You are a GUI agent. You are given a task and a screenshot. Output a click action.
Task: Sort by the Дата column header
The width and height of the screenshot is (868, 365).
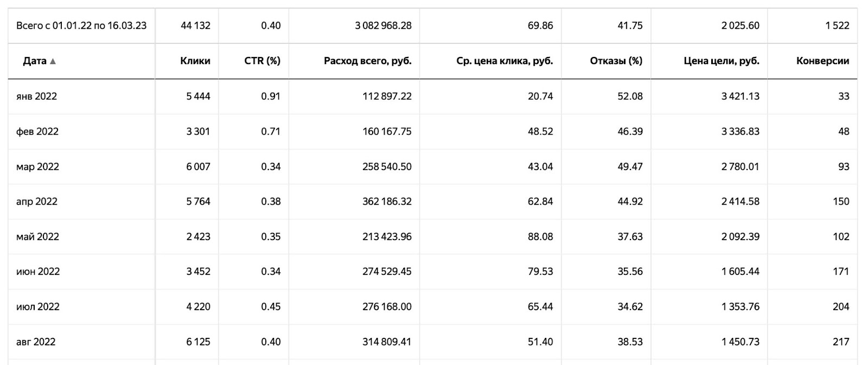[x=34, y=61]
